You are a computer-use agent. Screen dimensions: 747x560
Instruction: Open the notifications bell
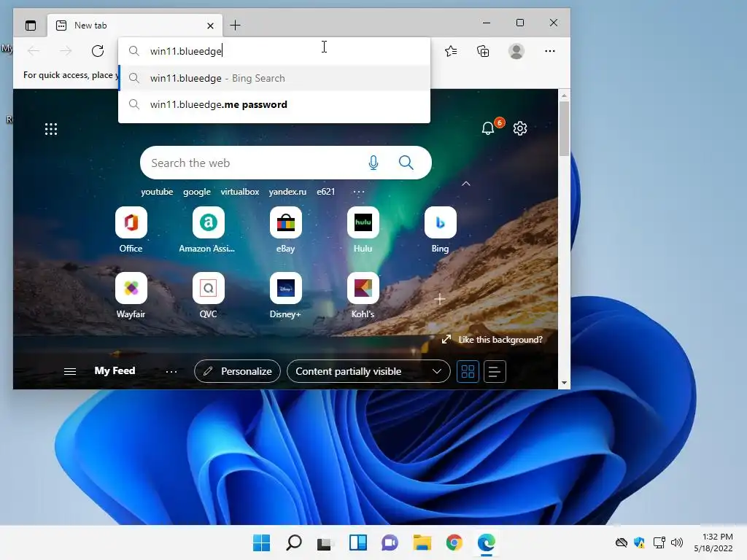click(x=488, y=128)
